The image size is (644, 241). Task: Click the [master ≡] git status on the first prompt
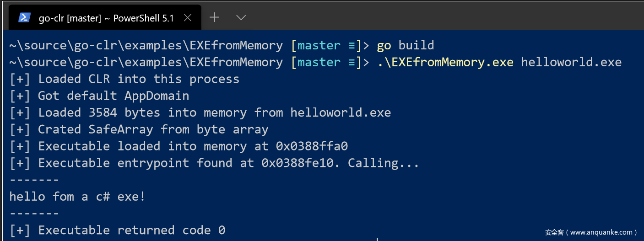(325, 46)
